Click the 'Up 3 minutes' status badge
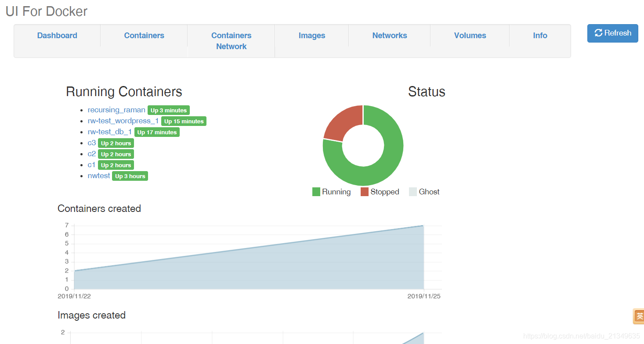 pos(169,111)
